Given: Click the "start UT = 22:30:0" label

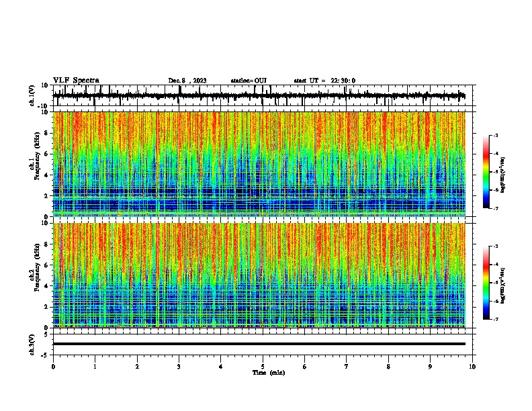Looking at the screenshot, I should [x=324, y=81].
